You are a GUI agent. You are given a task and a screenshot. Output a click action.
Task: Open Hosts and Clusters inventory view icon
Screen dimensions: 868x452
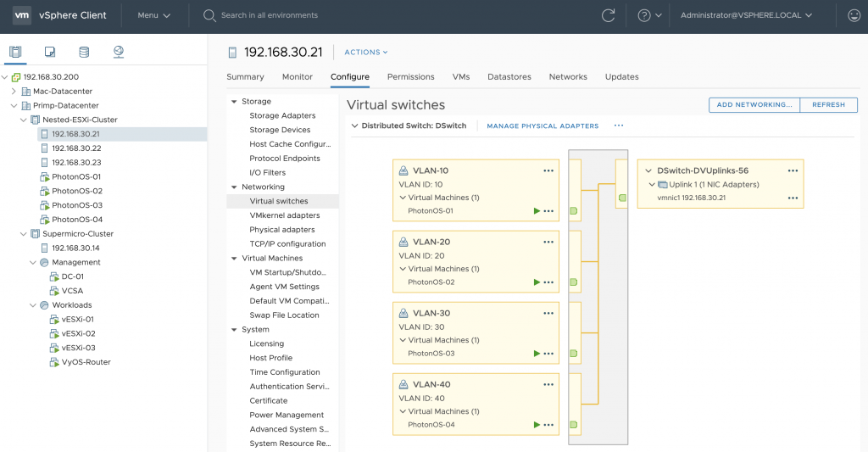pos(15,52)
